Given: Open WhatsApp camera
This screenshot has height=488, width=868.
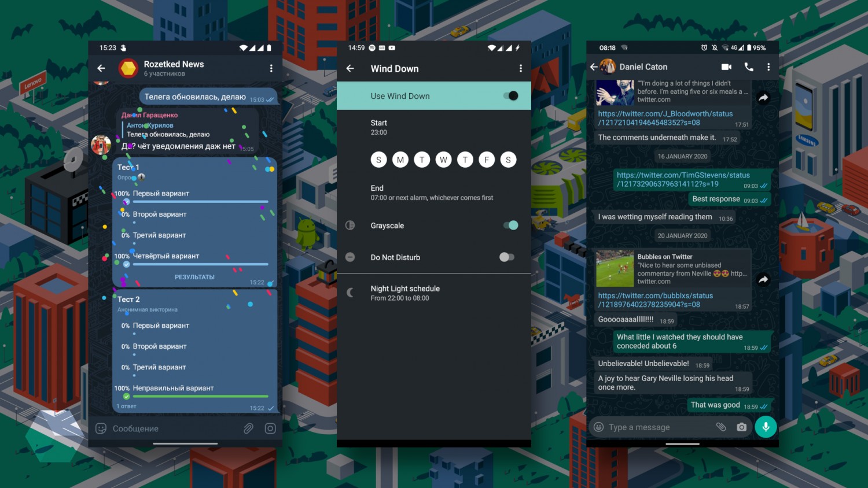Looking at the screenshot, I should (741, 427).
